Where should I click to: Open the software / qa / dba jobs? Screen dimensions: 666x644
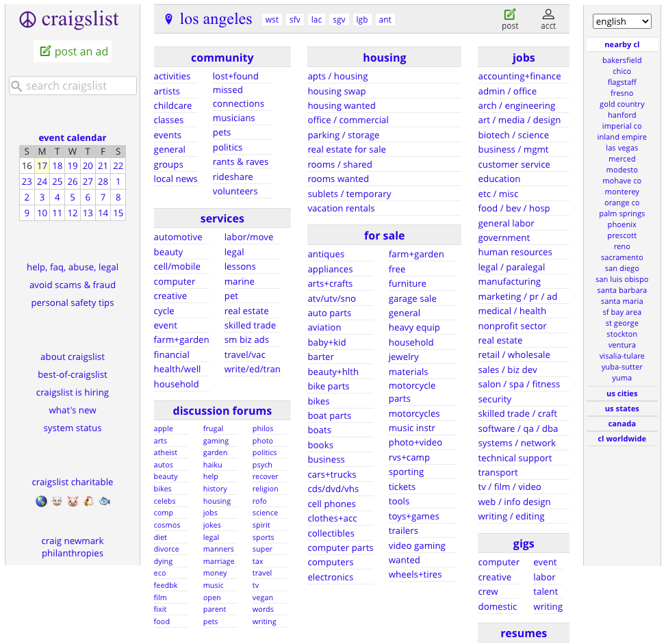517,428
